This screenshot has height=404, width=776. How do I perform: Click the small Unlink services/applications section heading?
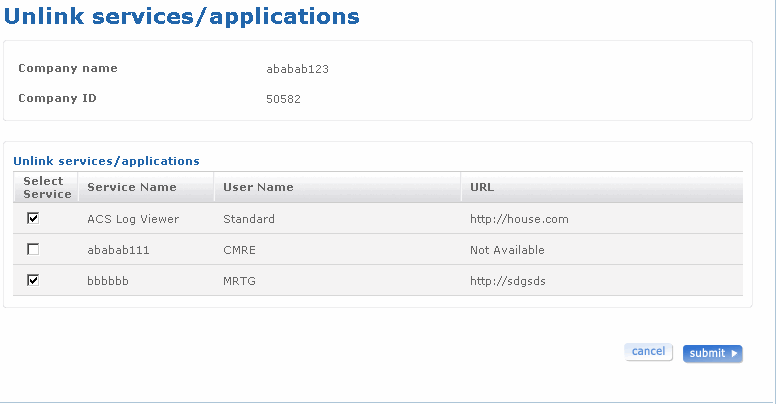[x=106, y=161]
